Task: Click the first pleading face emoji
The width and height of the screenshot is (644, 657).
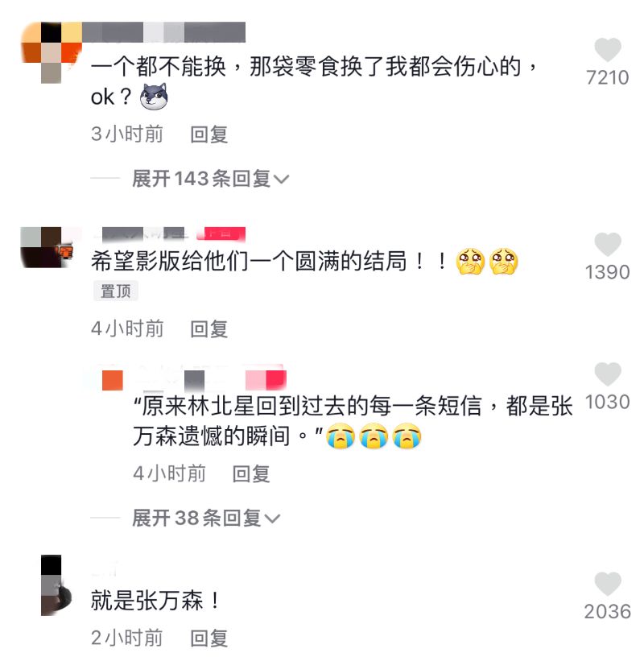Action: pos(471,262)
